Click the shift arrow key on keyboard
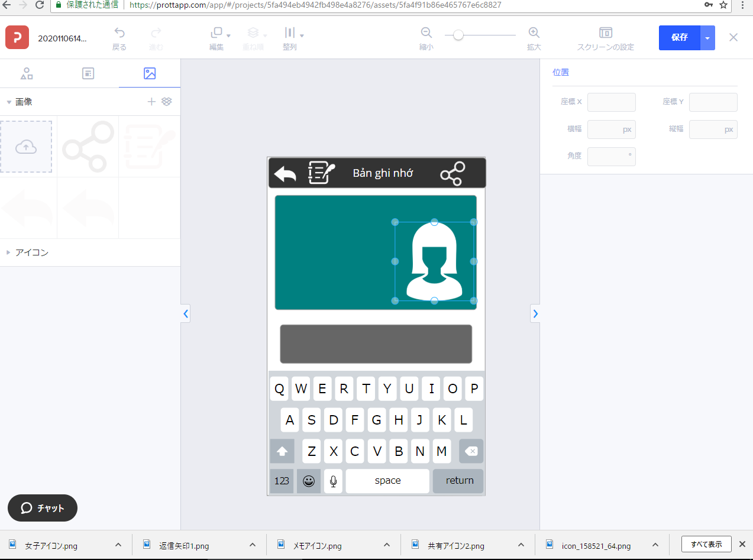 tap(282, 451)
